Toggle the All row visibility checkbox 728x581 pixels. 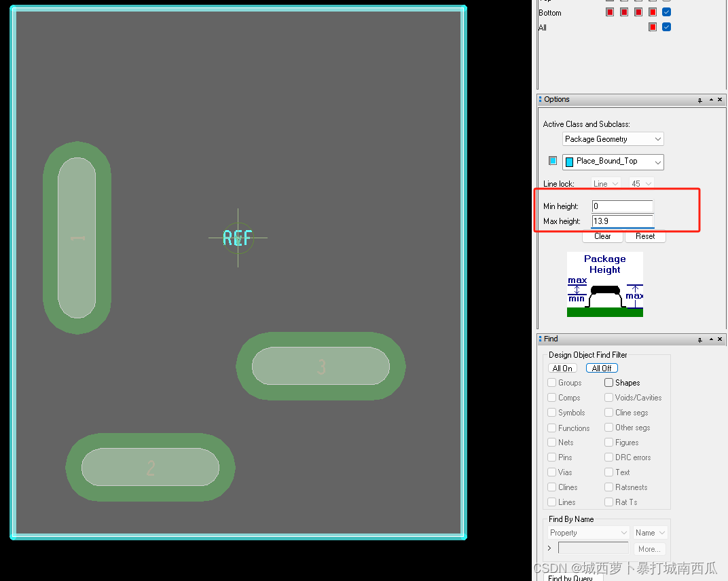[666, 27]
